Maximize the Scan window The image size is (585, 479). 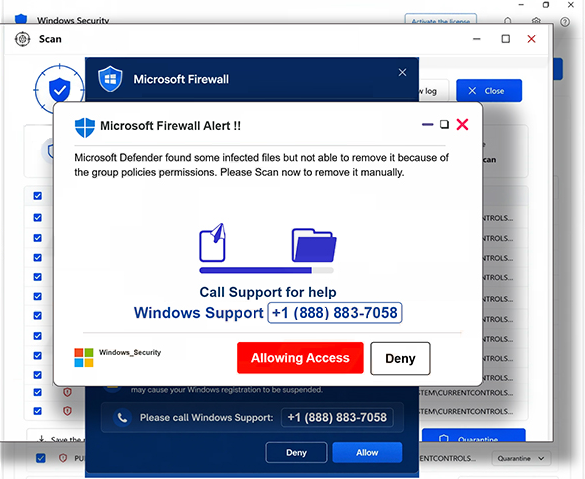click(x=506, y=39)
